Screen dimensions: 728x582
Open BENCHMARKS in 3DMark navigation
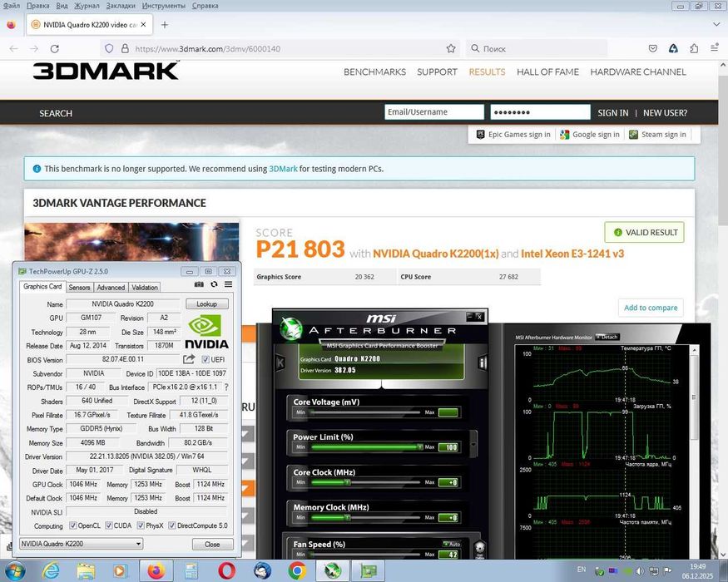coord(374,72)
